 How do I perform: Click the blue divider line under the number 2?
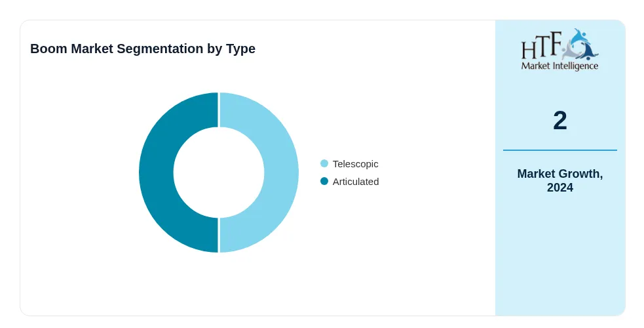(559, 150)
